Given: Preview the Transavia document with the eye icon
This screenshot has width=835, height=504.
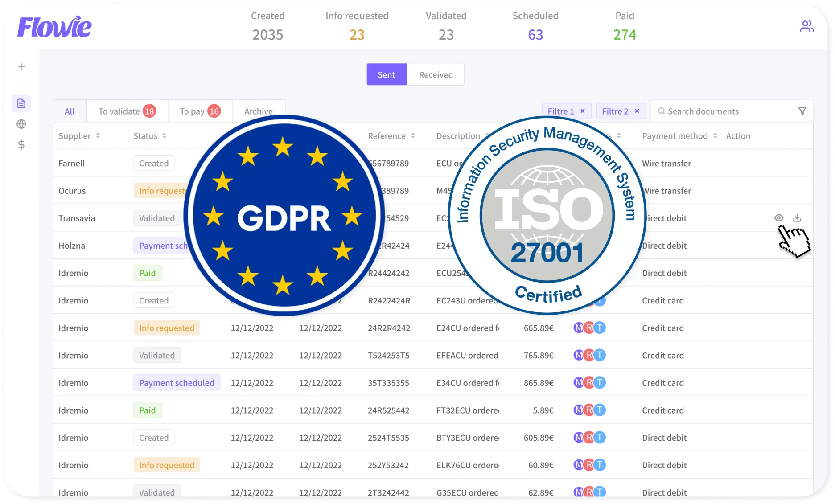Looking at the screenshot, I should [778, 218].
